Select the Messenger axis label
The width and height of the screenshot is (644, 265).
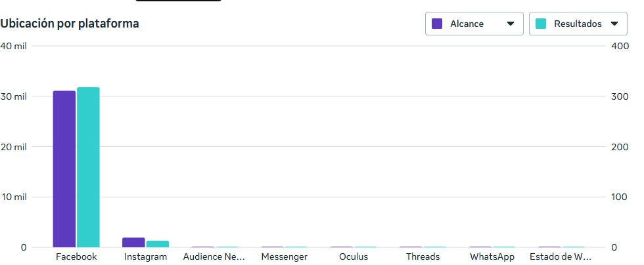tap(284, 256)
